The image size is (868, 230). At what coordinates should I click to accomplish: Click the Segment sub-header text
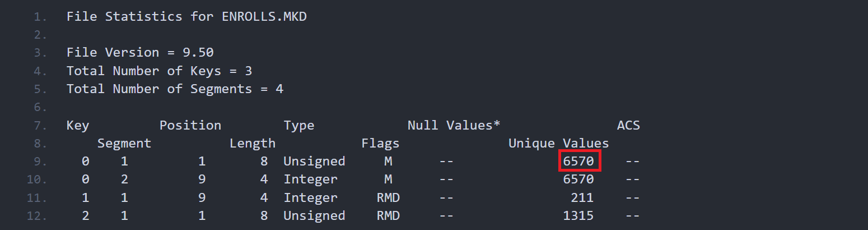click(x=124, y=144)
